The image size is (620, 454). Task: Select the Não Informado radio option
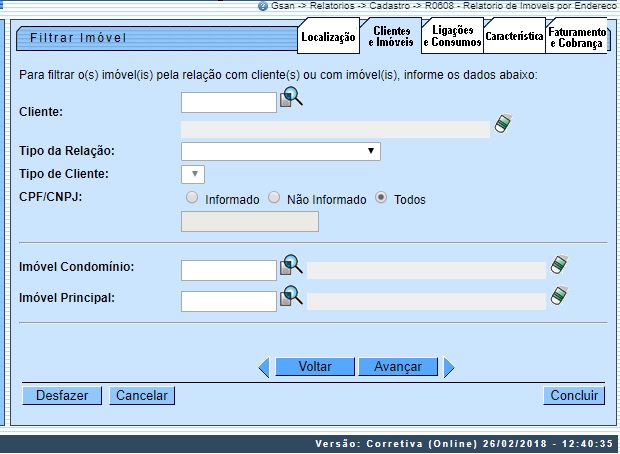[274, 199]
